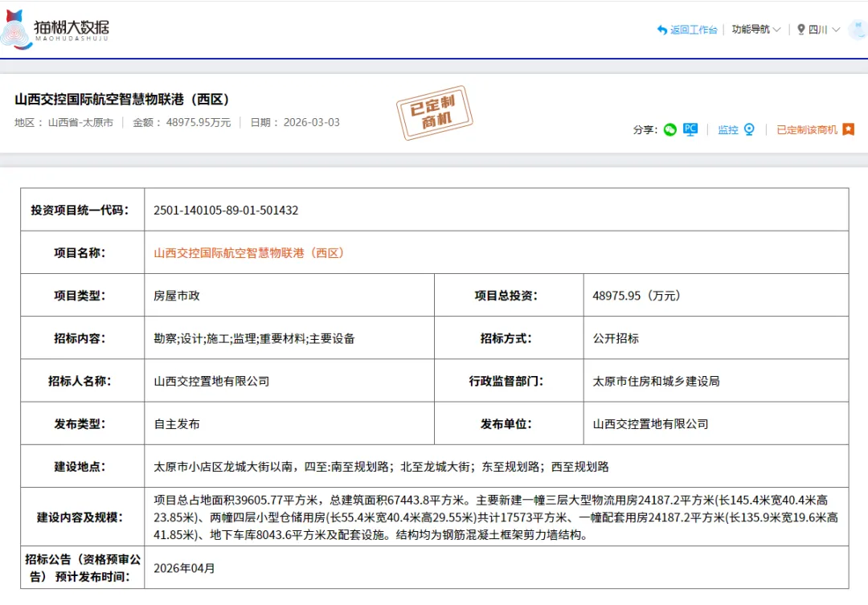Click the 太原市住房和城乡建设局 supervisor value
This screenshot has width=868, height=605.
coord(656,382)
